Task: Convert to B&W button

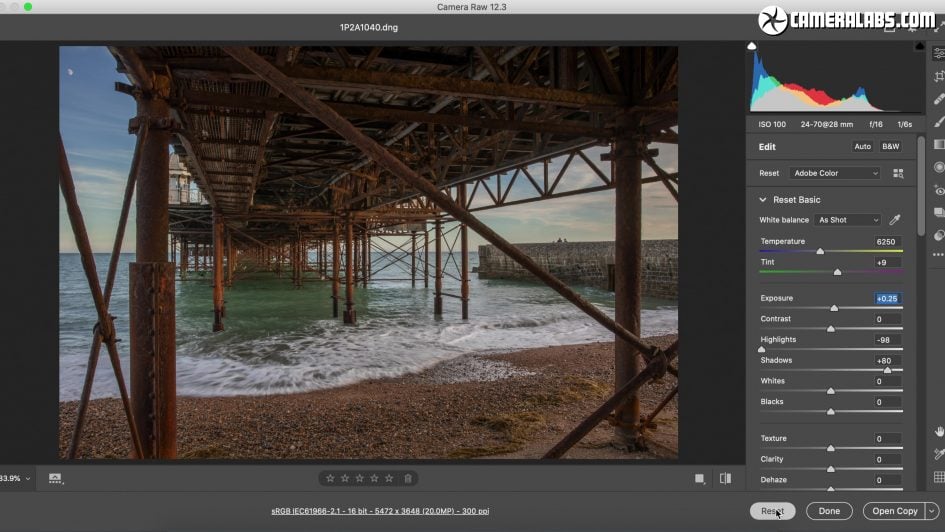Action: 890,146
